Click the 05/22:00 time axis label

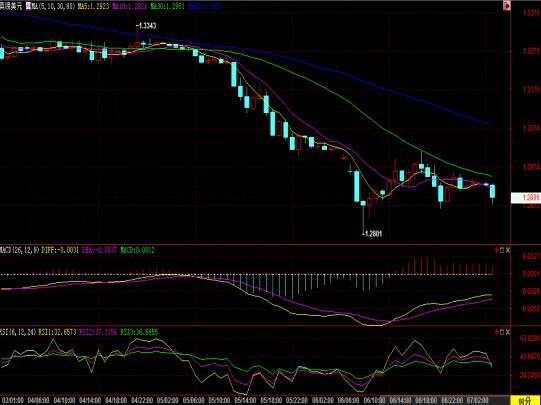pyautogui.click(x=297, y=400)
